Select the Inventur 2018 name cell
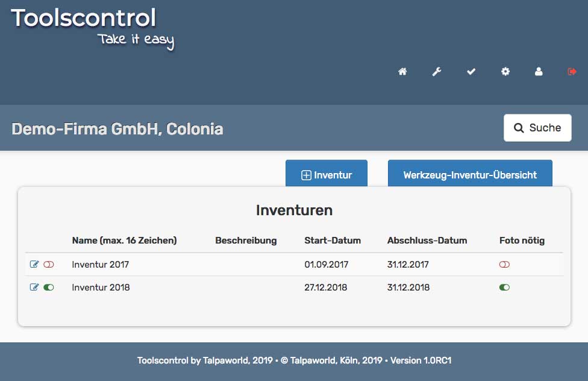588x381 pixels. coord(101,287)
